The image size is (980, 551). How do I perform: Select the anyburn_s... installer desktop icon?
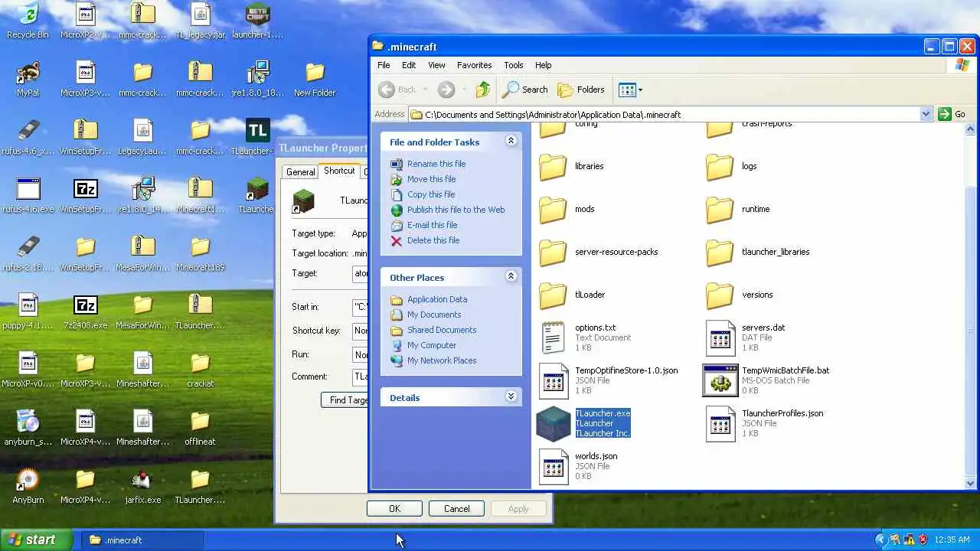point(28,428)
